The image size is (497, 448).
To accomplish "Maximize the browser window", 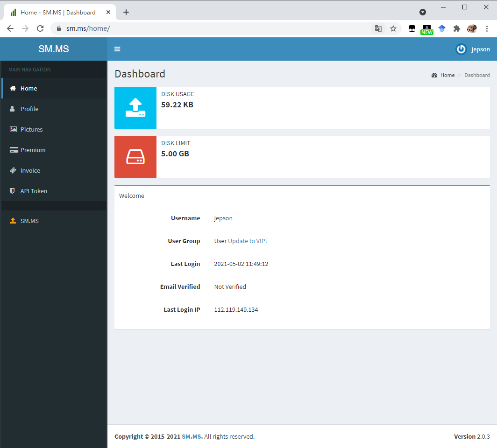I will tap(465, 7).
